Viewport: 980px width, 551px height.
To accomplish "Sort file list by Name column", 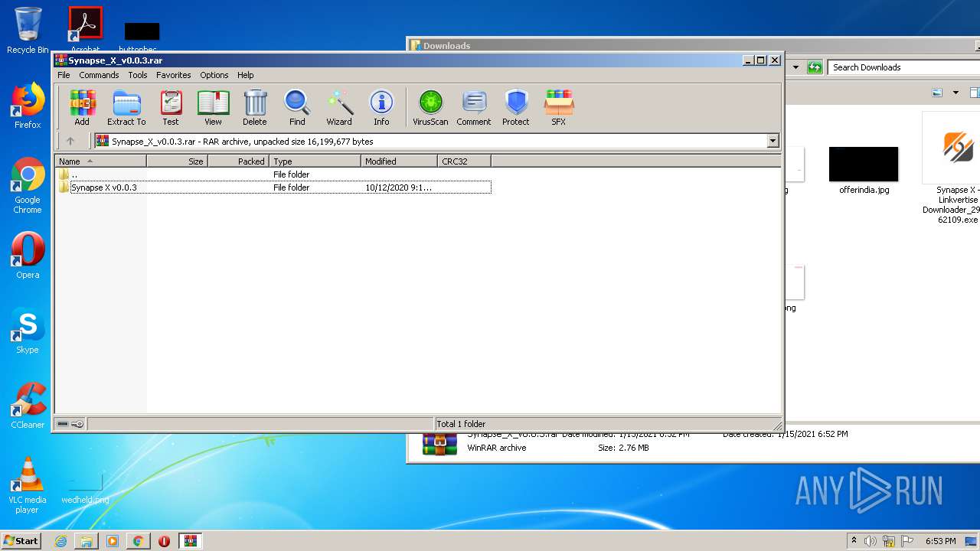I will point(100,161).
